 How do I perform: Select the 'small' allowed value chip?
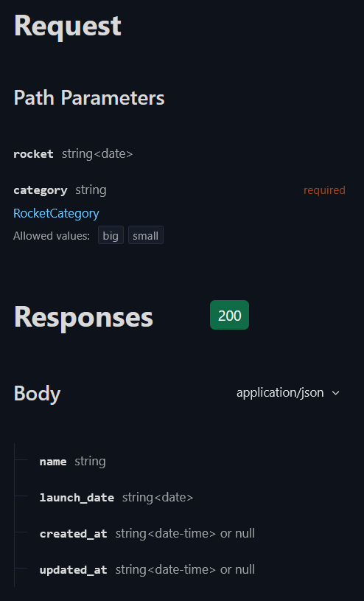pyautogui.click(x=146, y=235)
